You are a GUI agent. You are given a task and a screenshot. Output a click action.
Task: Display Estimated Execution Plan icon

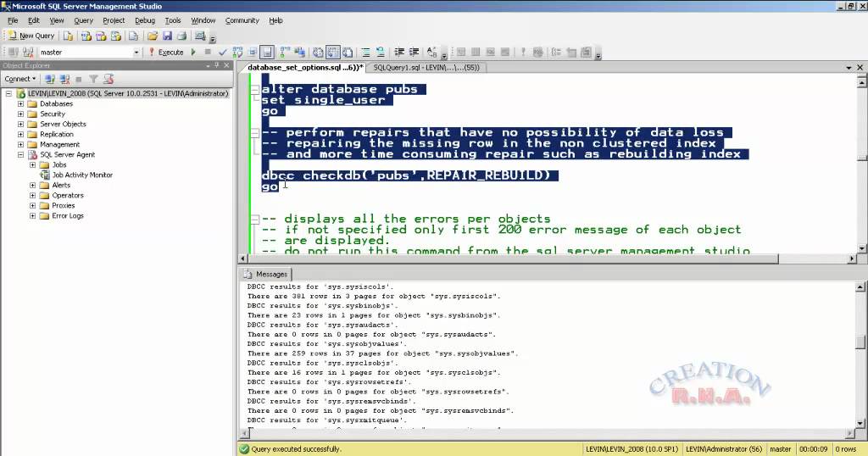coord(237,52)
